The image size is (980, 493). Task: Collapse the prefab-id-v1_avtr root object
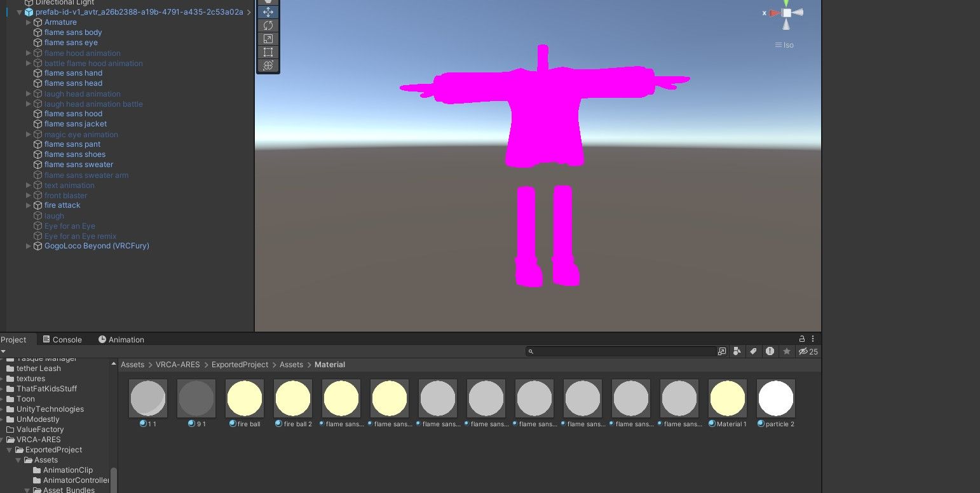pos(19,12)
